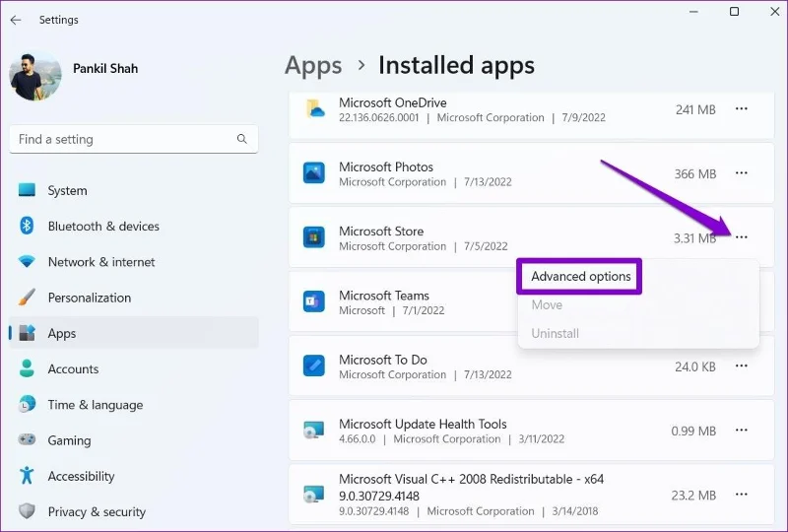Click three-dot menu button for Microsoft Store

click(742, 237)
